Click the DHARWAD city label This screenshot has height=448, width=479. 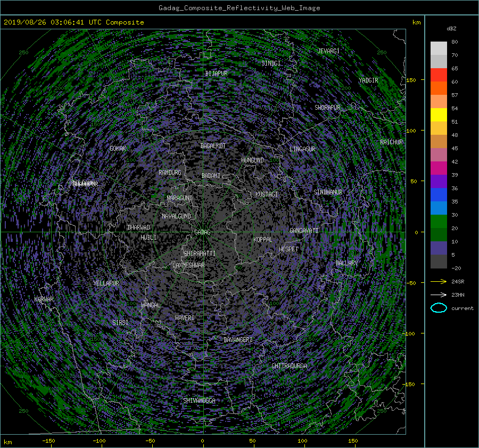click(x=139, y=227)
